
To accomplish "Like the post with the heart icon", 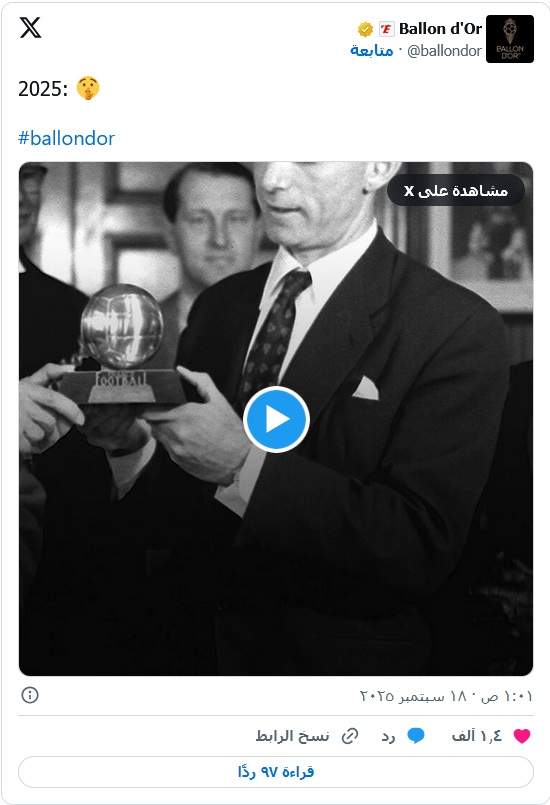I will [522, 736].
